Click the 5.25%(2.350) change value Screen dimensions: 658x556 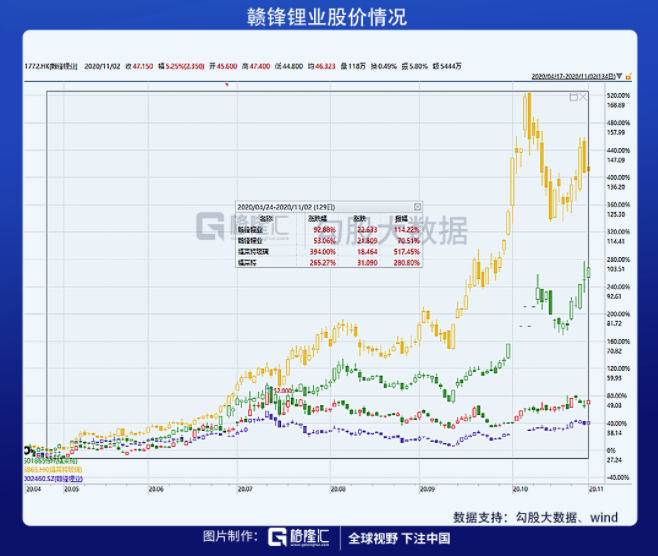point(185,66)
